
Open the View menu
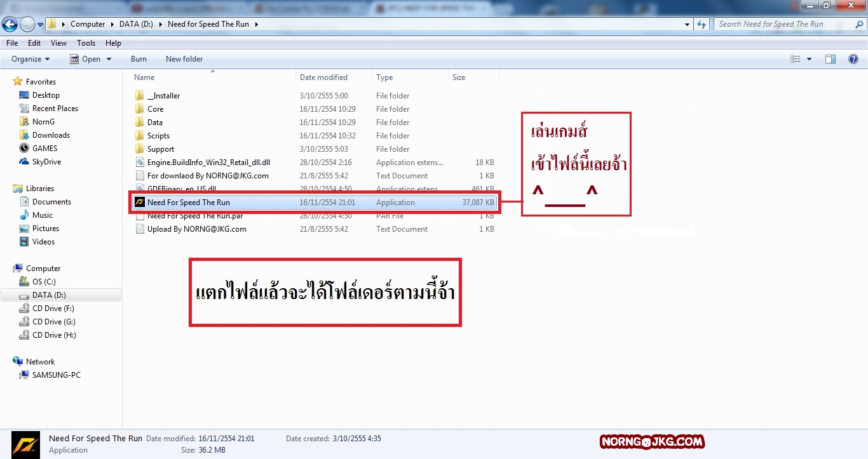point(58,43)
